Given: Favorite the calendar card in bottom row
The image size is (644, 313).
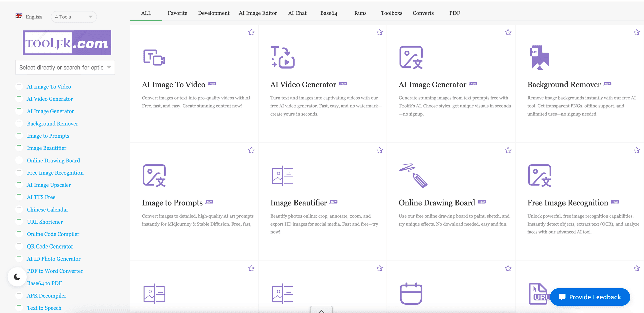Looking at the screenshot, I should click(508, 268).
